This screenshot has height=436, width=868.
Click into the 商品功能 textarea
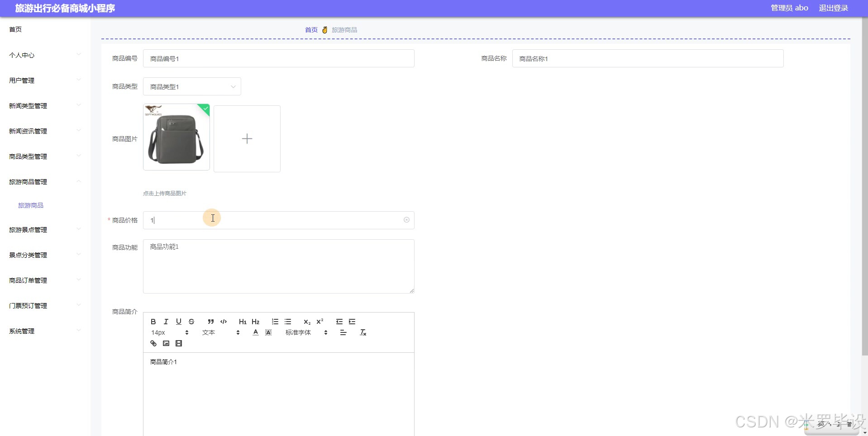point(278,266)
